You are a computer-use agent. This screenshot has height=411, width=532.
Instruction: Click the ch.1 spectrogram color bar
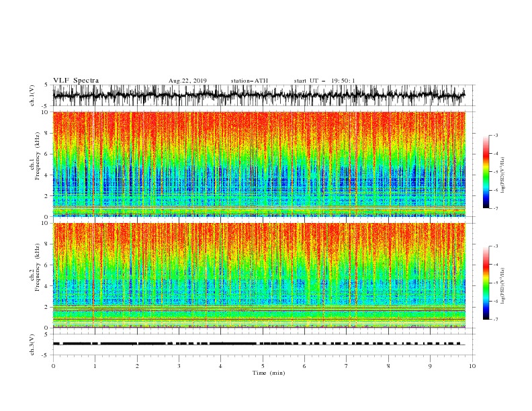(x=486, y=172)
